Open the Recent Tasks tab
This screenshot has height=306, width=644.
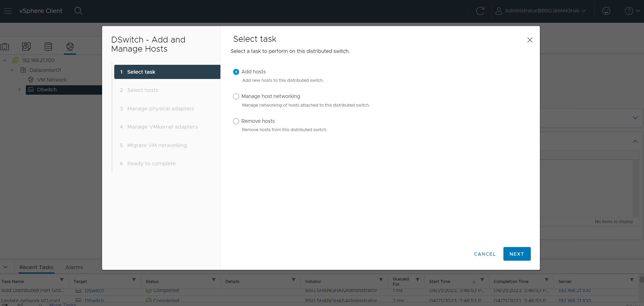coord(36,267)
